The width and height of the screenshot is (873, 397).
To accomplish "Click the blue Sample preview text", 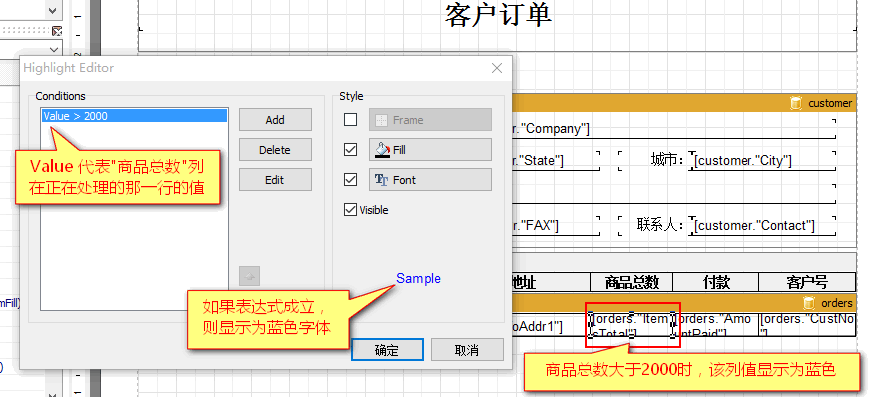I will [418, 278].
